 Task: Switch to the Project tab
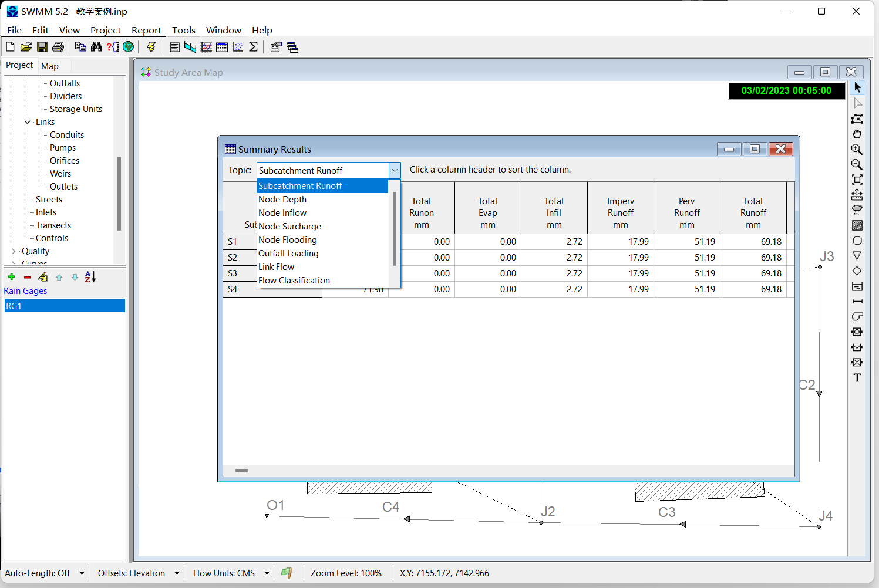point(19,65)
